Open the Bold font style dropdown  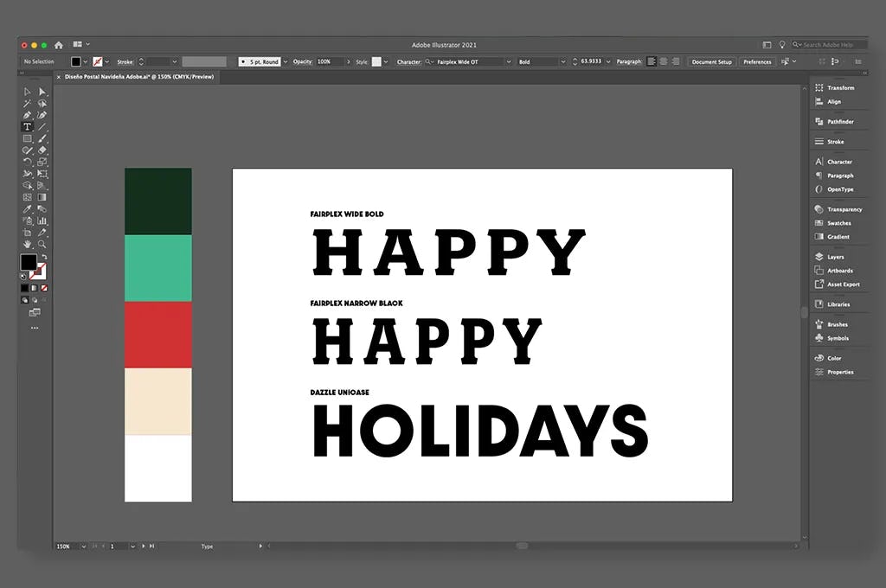point(563,61)
